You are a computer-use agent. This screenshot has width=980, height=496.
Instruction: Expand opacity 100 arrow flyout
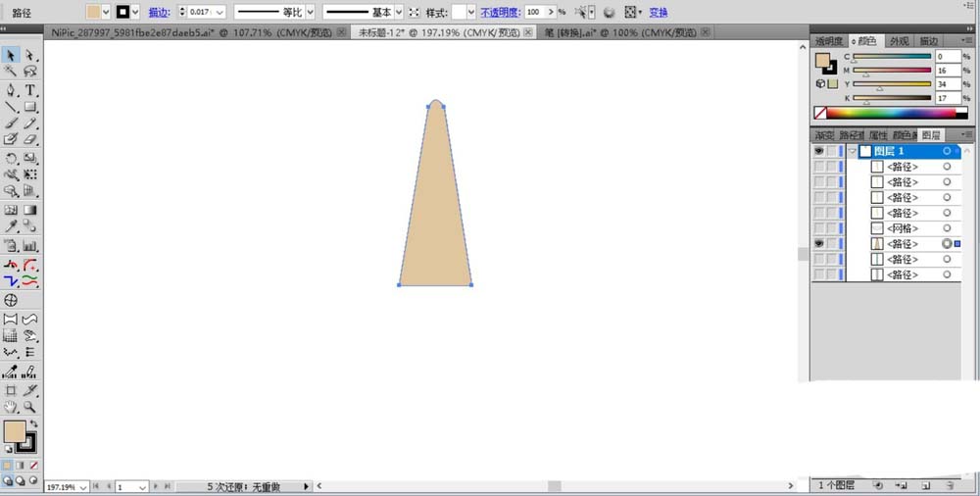pyautogui.click(x=551, y=12)
